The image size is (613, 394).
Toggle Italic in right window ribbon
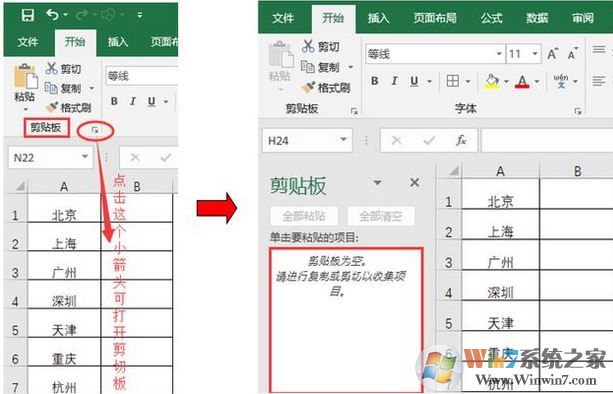[394, 81]
